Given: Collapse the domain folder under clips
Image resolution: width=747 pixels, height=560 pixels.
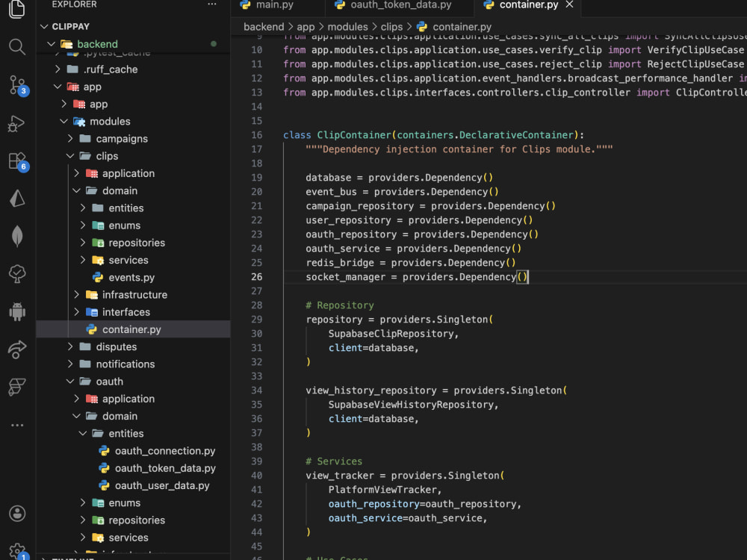Looking at the screenshot, I should point(76,190).
